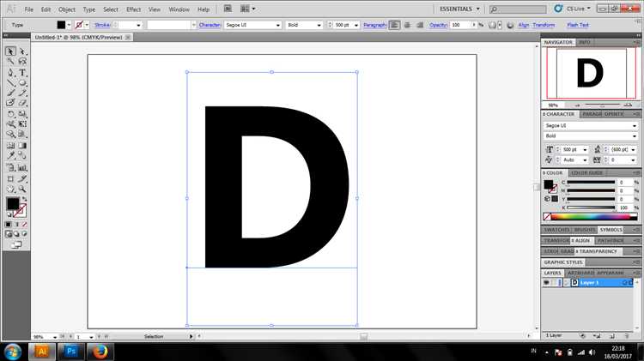Viewport: 644px width, 361px height.
Task: Open Bold style dropdown in Character panel
Action: 635,135
